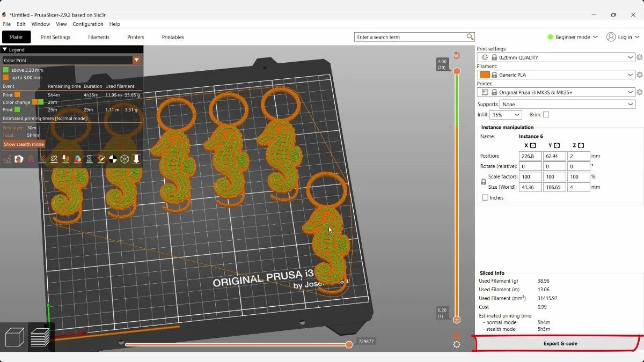Image resolution: width=644 pixels, height=362 pixels.
Task: Switch to Printers tab
Action: 136,37
